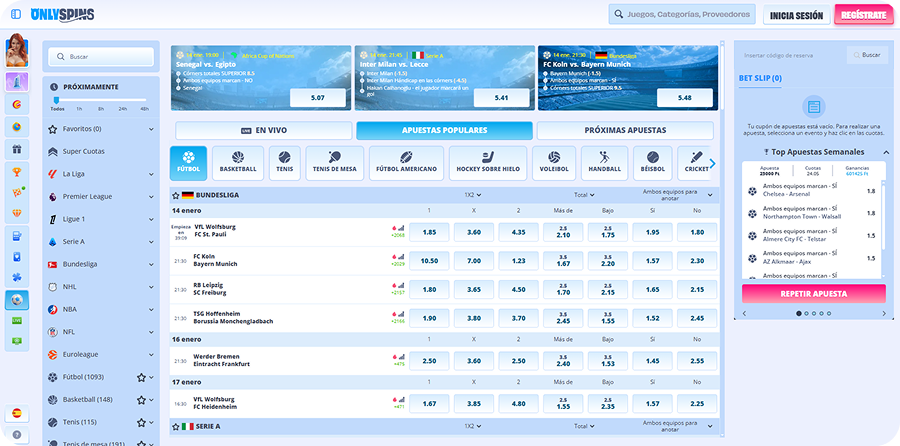This screenshot has height=446, width=900.
Task: Select the Hockey sobre Hielo sport tile
Action: pyautogui.click(x=488, y=163)
